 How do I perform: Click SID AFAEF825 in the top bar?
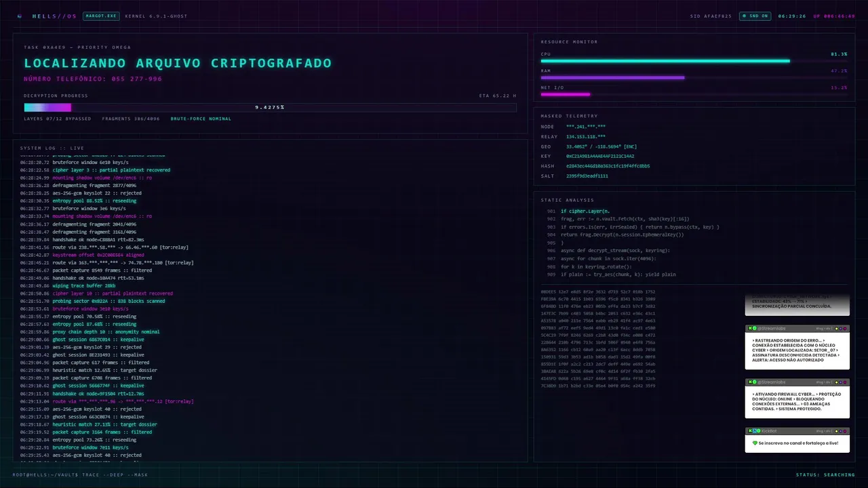711,16
